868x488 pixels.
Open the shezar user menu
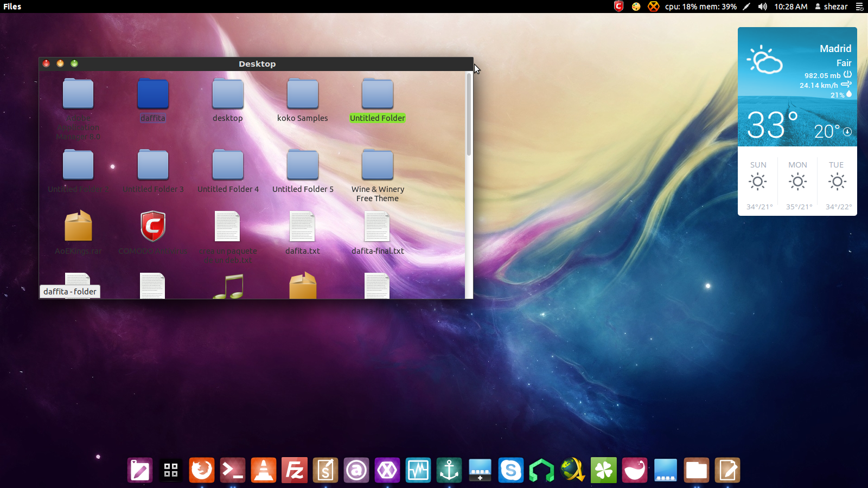831,7
